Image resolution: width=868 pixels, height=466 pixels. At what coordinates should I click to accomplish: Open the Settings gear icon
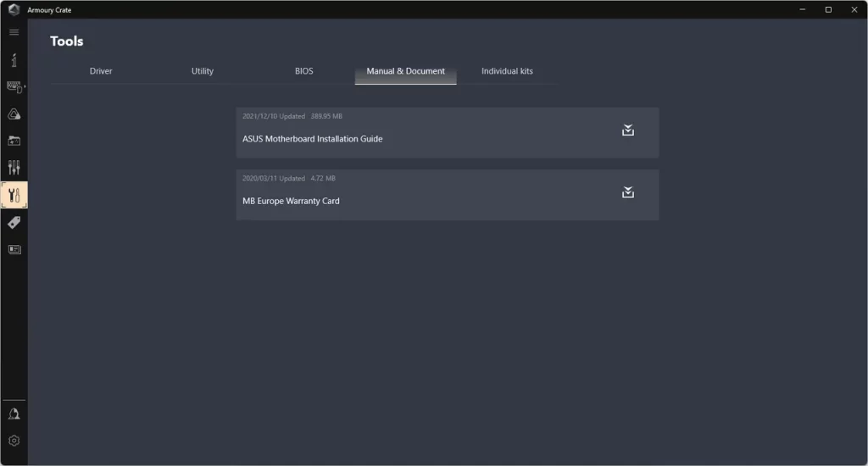pyautogui.click(x=14, y=441)
